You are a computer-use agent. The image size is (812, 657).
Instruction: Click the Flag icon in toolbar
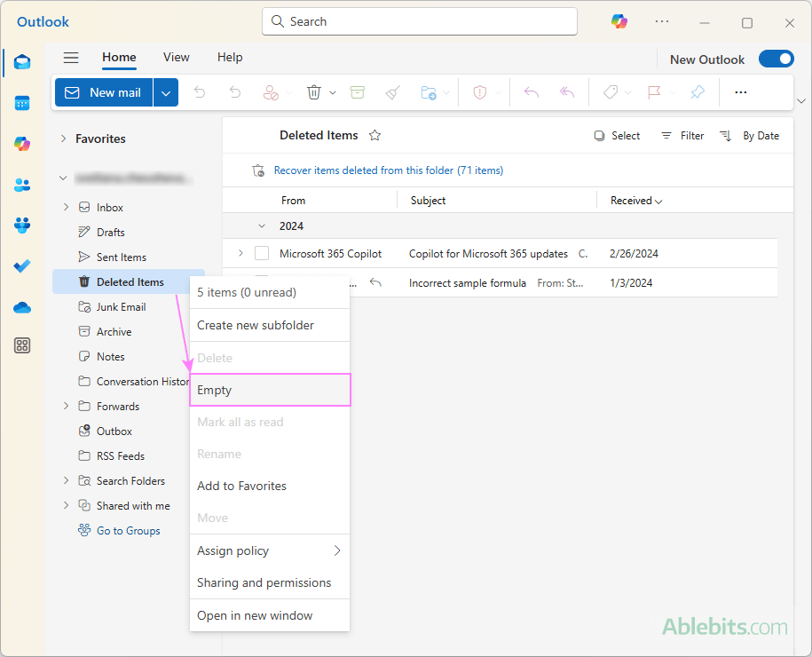[654, 92]
